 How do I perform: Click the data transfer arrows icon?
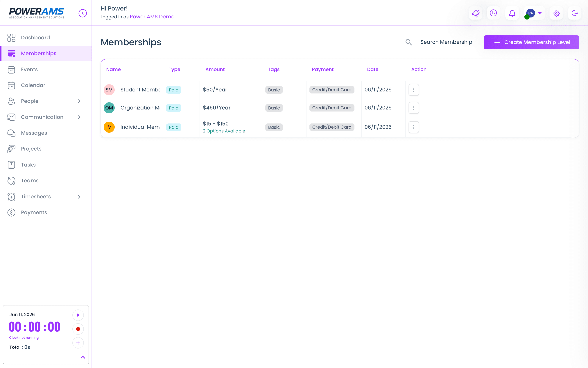(x=494, y=13)
